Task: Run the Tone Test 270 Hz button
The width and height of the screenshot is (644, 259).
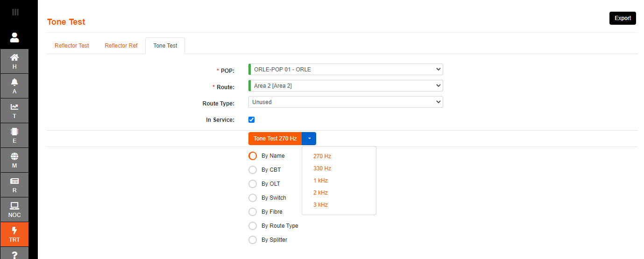Action: click(275, 139)
